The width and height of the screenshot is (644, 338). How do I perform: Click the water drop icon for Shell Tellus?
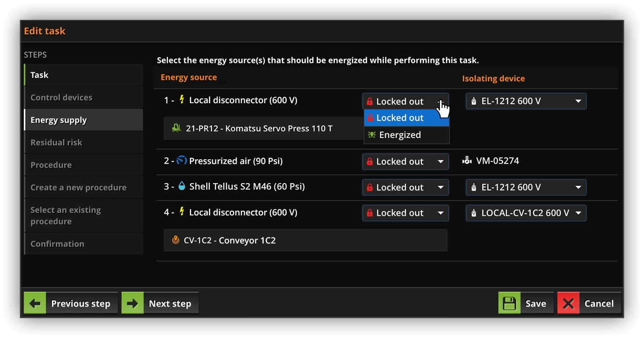coord(182,186)
